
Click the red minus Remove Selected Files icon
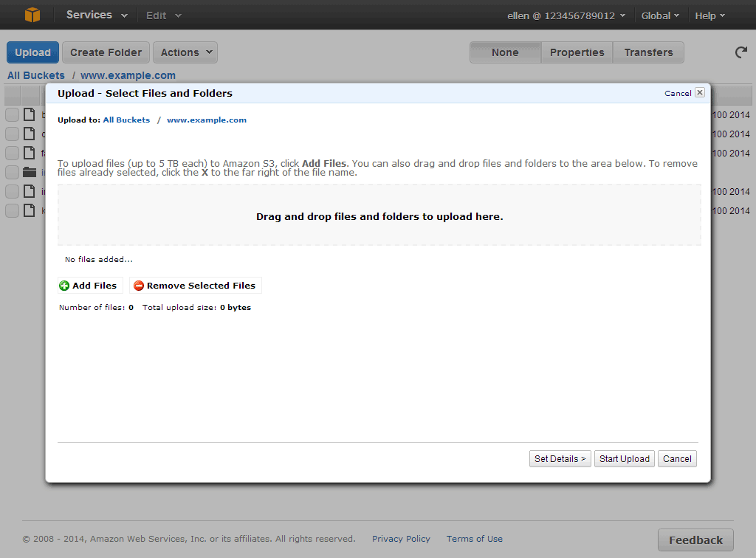[x=139, y=286]
